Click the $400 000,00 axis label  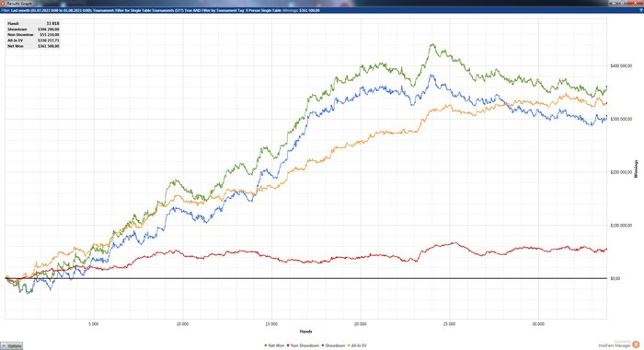point(621,65)
